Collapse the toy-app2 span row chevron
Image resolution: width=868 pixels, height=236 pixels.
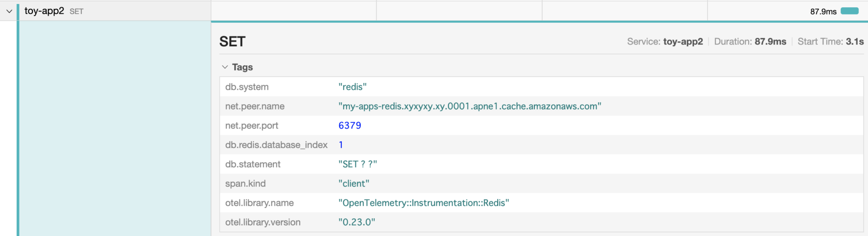pyautogui.click(x=9, y=11)
